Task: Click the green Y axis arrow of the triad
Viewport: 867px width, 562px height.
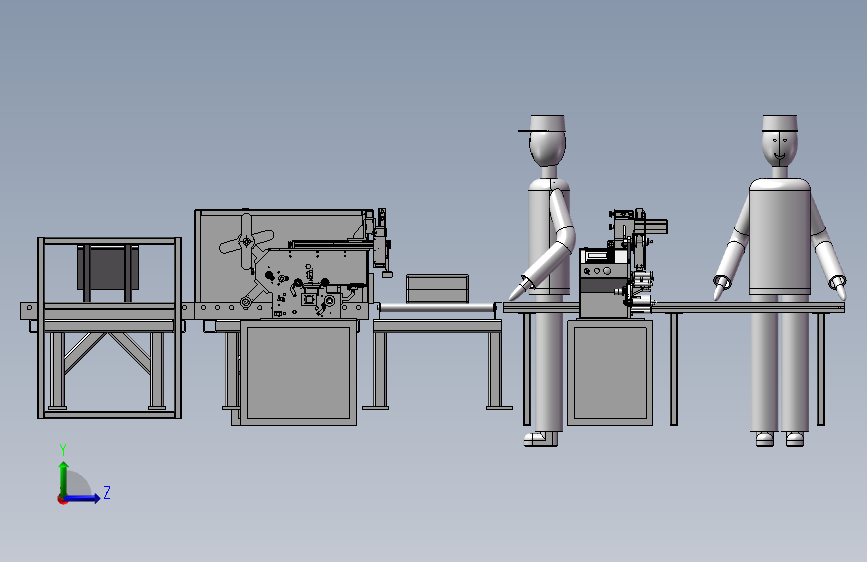Action: coord(64,478)
